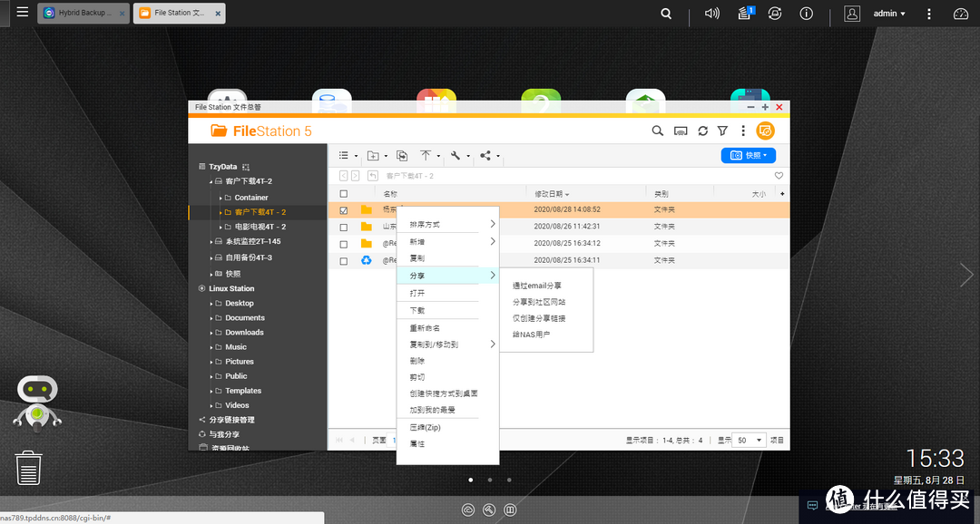Check the folder dated 2020/08/25 16:34:12
The width and height of the screenshot is (980, 524).
click(x=343, y=244)
